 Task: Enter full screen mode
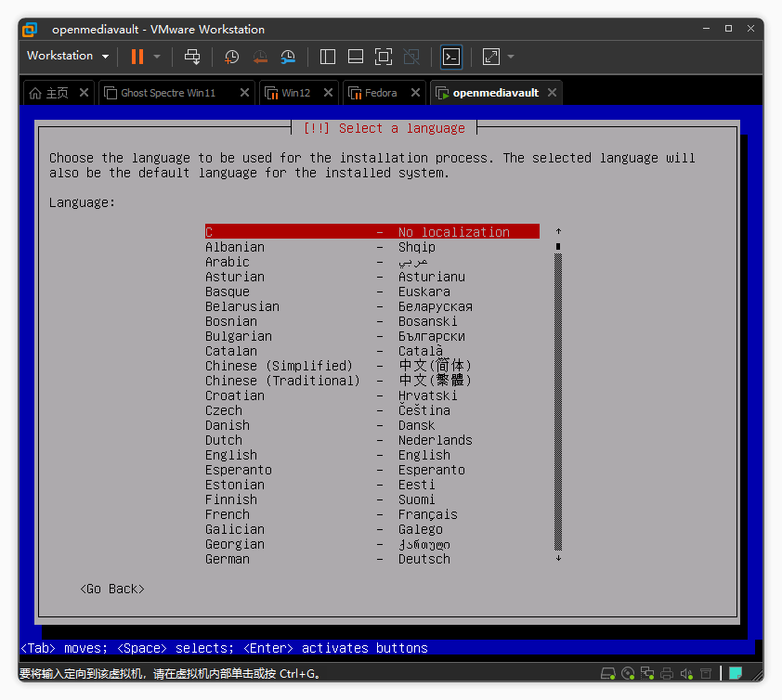[384, 57]
